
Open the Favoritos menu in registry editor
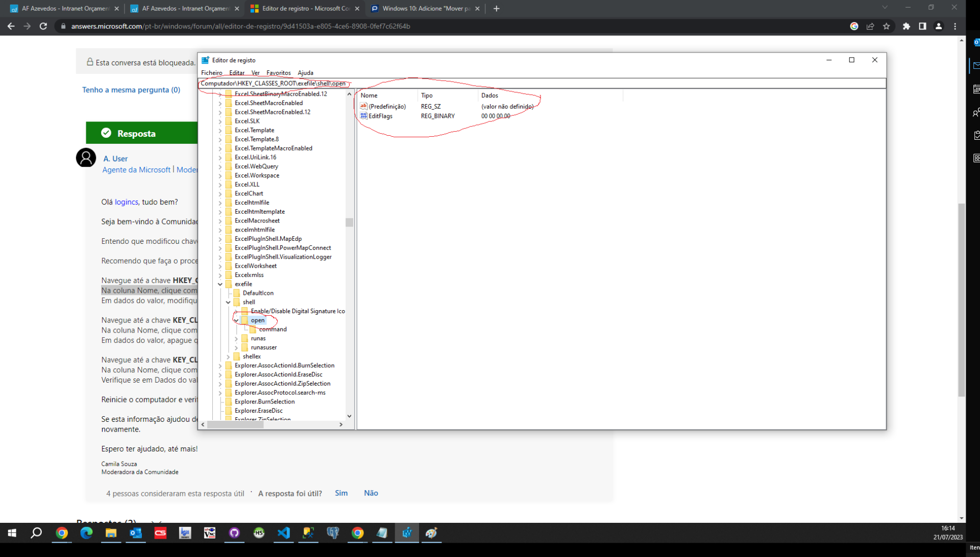[278, 73]
